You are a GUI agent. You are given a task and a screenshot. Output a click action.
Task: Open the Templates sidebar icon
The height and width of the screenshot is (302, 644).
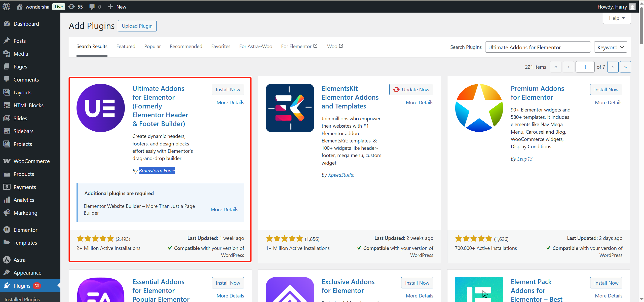[7, 242]
